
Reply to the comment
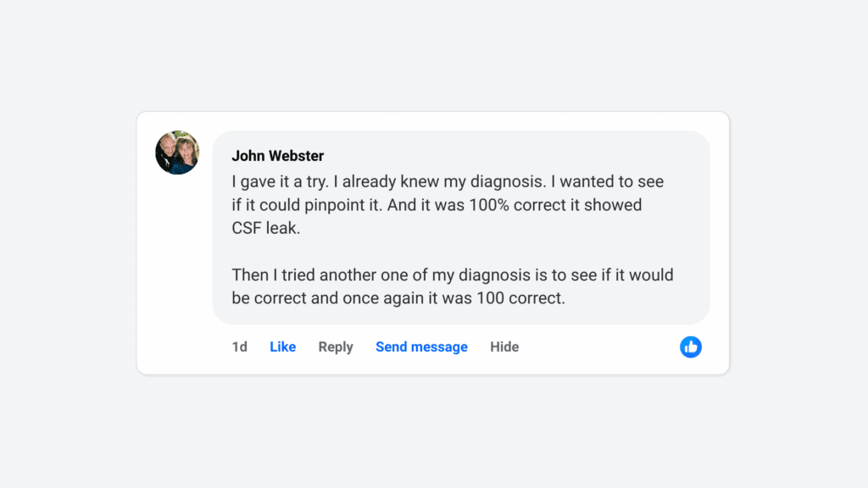336,347
